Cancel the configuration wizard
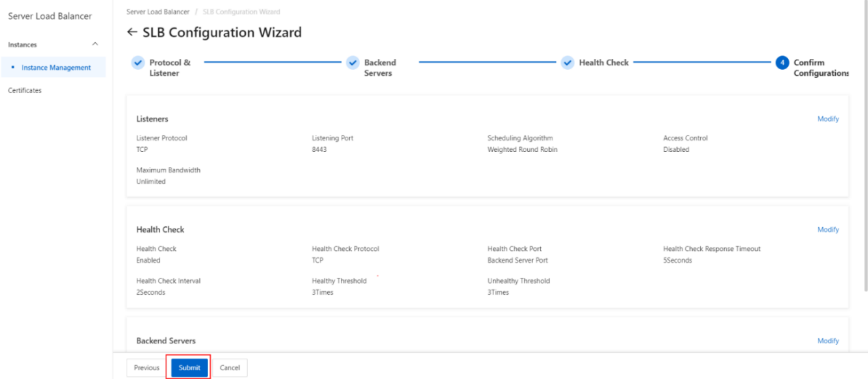 pos(230,368)
